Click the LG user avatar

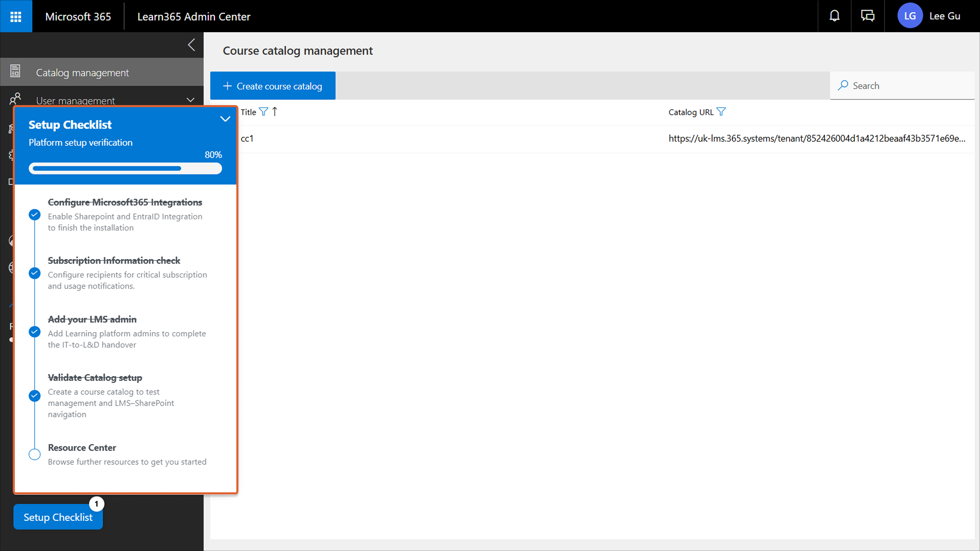point(910,16)
